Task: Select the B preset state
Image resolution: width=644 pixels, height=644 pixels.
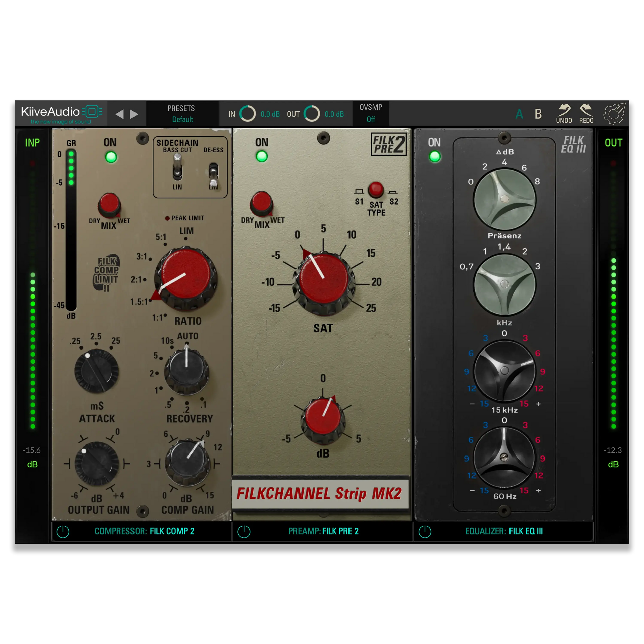Action: [x=538, y=114]
